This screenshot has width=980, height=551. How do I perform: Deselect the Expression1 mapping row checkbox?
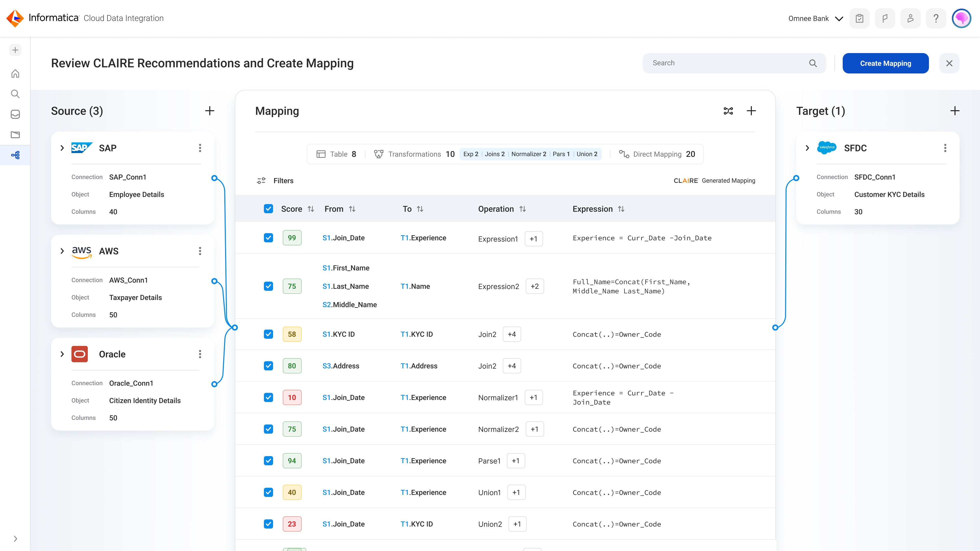(268, 237)
